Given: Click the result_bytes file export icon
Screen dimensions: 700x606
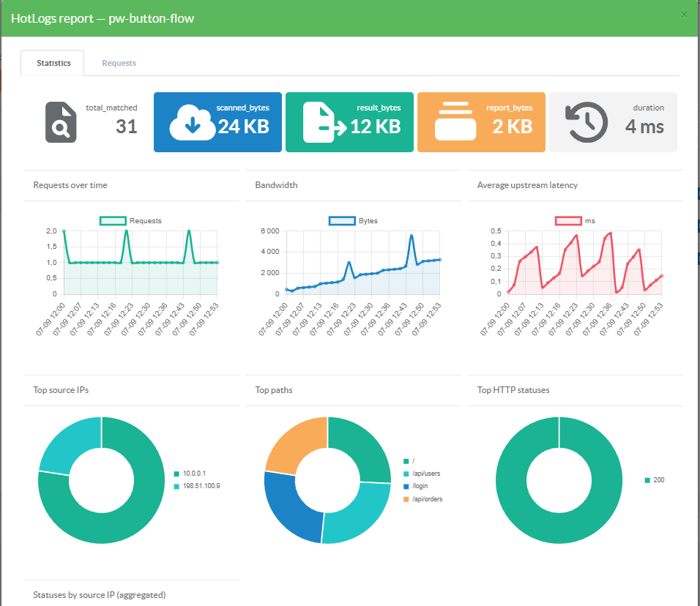Looking at the screenshot, I should pos(324,122).
